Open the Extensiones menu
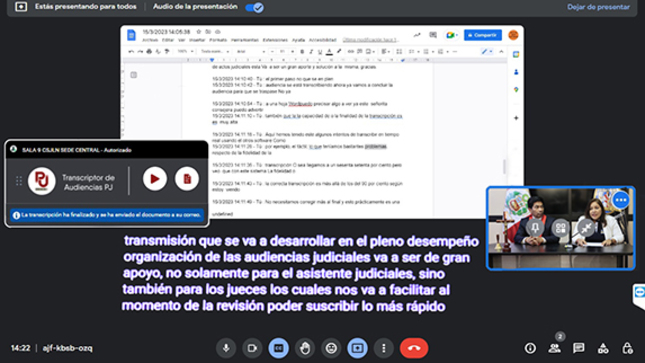645x363 pixels. click(275, 40)
